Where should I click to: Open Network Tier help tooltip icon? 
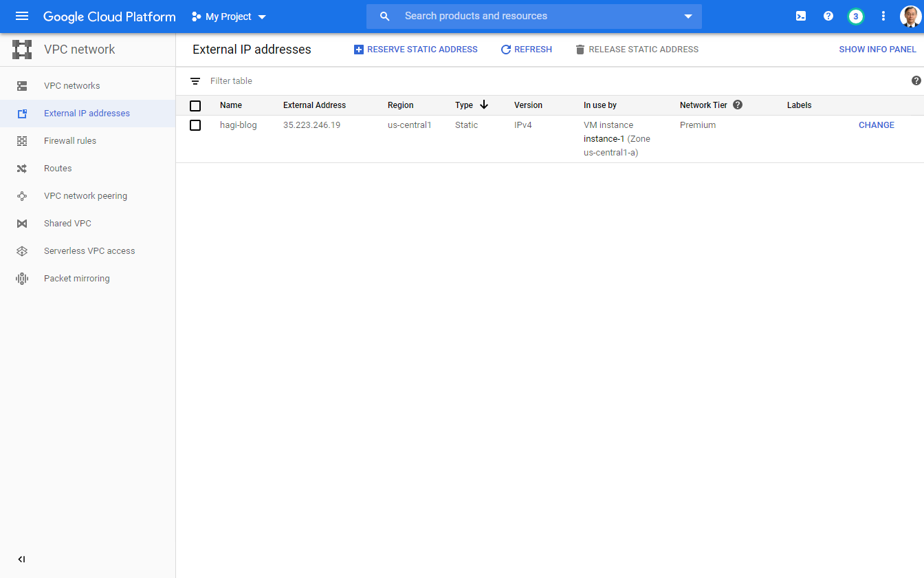(738, 105)
